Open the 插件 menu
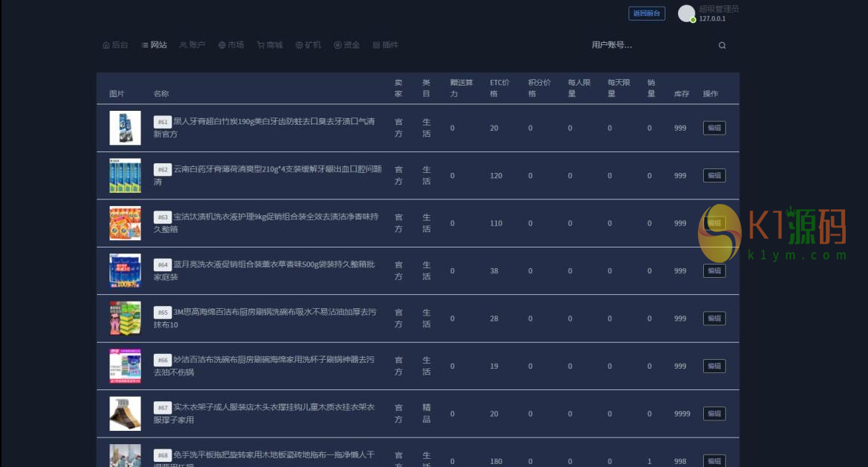This screenshot has height=467, width=868. coord(385,45)
